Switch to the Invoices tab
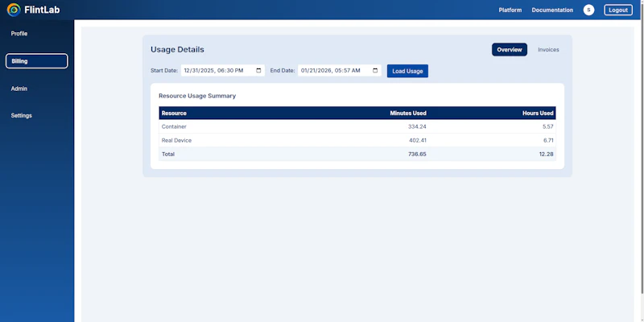The image size is (644, 322). point(548,50)
